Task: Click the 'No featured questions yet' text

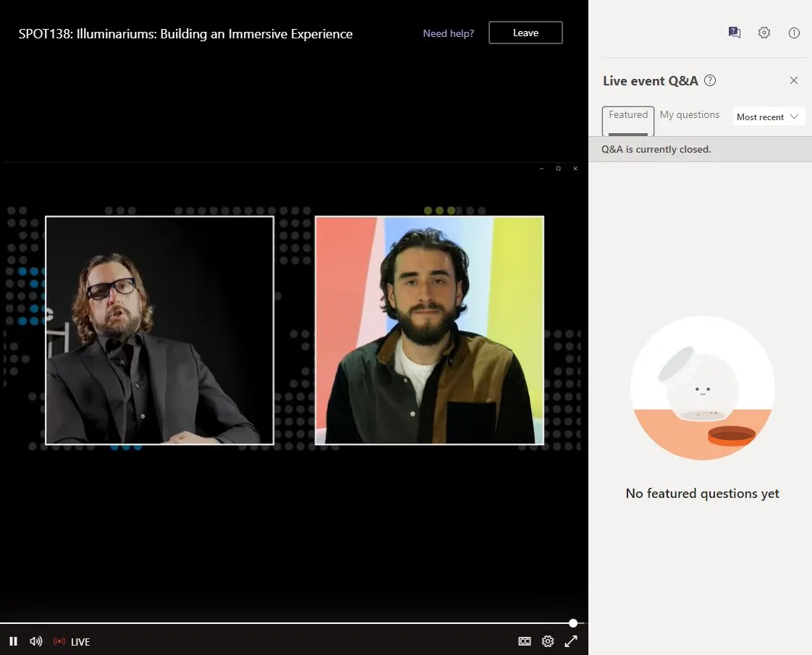Action: click(x=702, y=494)
